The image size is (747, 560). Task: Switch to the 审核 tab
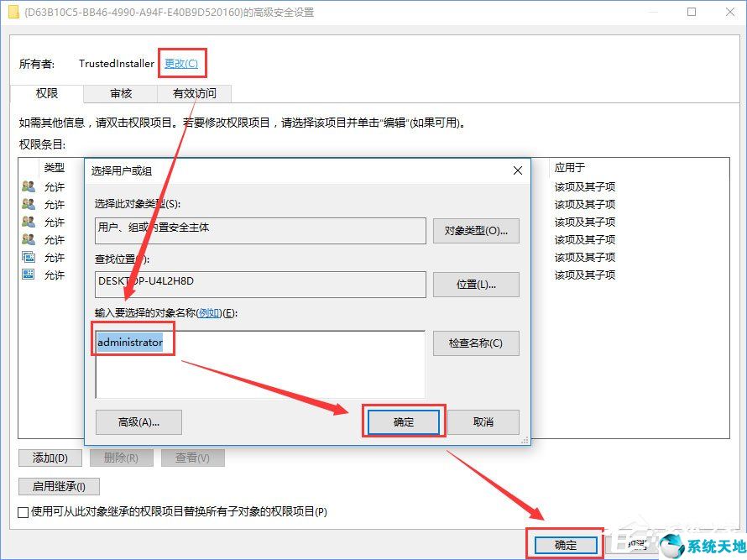(x=119, y=94)
